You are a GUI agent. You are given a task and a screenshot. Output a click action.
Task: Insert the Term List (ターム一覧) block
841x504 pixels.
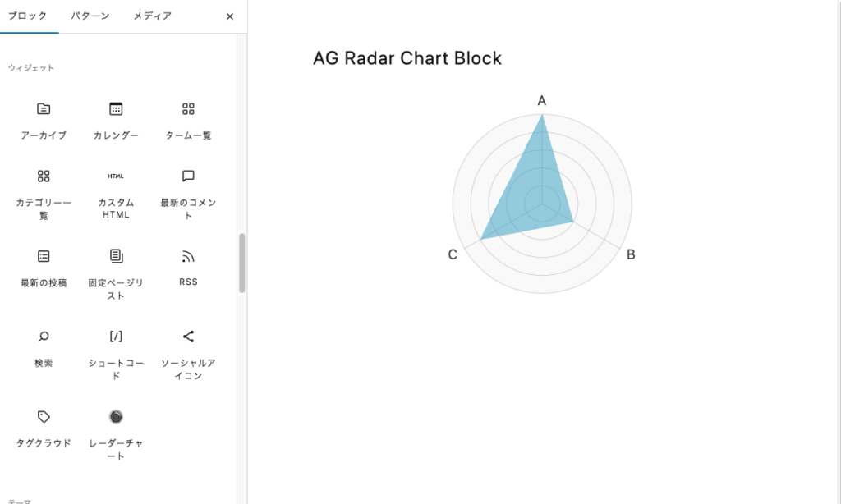click(x=188, y=119)
